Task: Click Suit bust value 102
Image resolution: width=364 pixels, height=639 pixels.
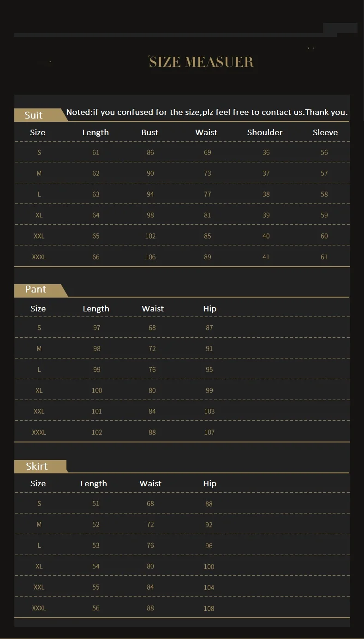Action: [x=150, y=236]
